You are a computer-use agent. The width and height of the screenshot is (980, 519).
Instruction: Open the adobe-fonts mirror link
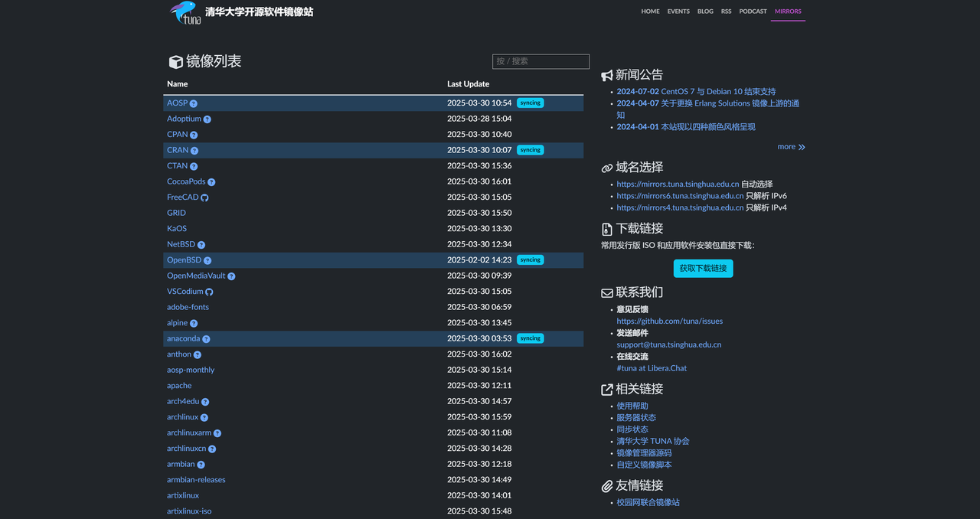188,307
